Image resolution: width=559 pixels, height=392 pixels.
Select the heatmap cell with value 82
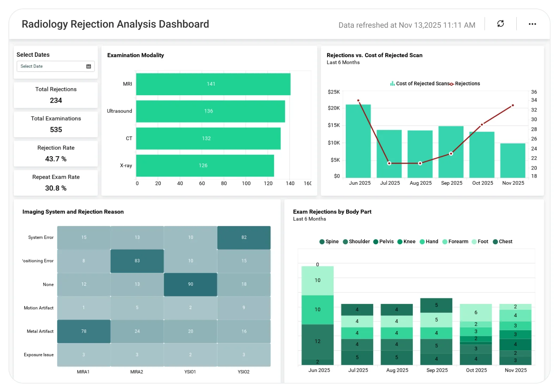[244, 237]
